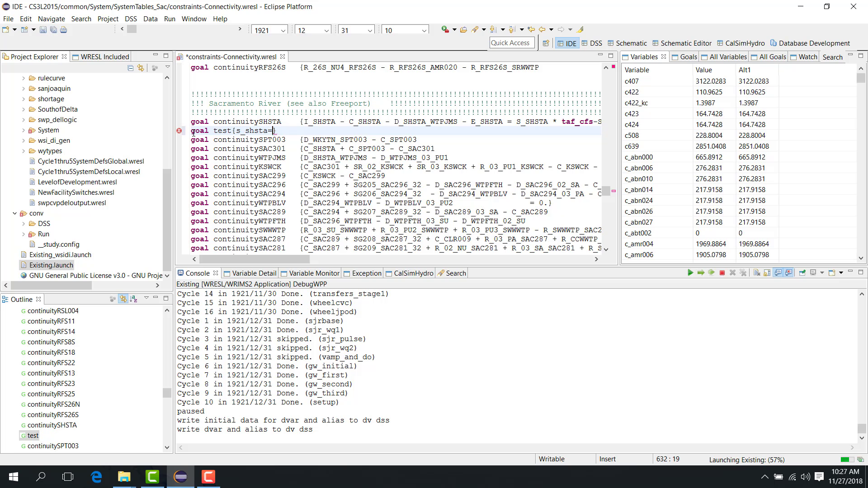Switch to the WRESL Included tab
The height and width of the screenshot is (488, 868).
click(x=100, y=56)
